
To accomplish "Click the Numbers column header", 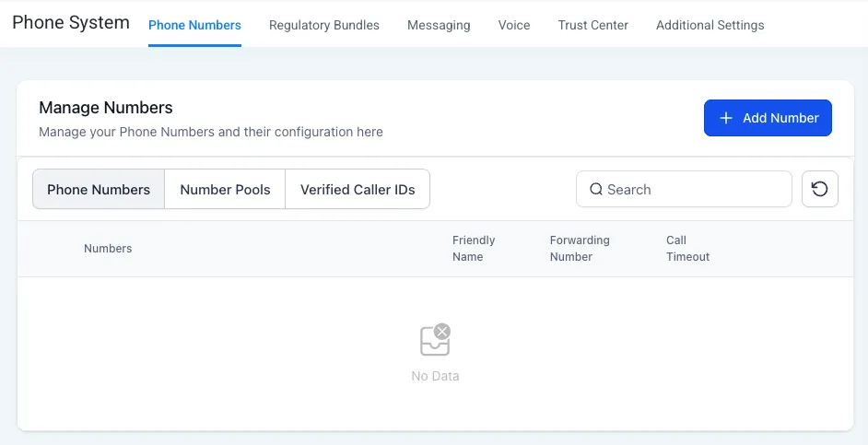I will (108, 249).
